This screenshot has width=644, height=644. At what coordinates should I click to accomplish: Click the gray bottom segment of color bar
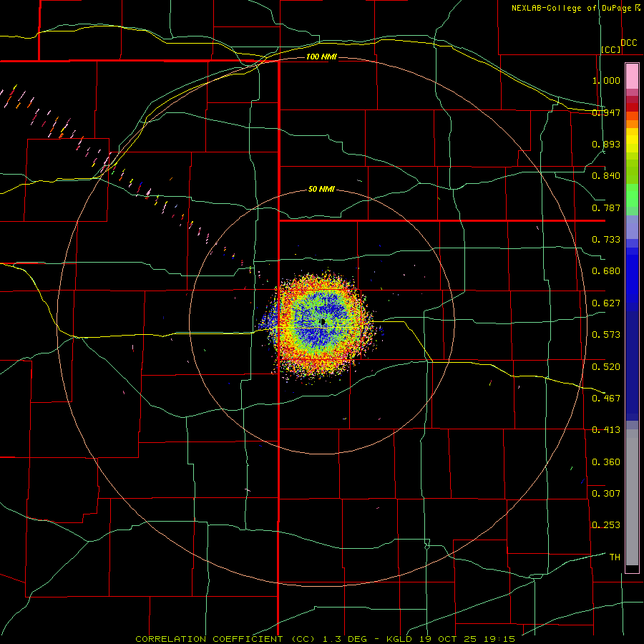(x=632, y=497)
